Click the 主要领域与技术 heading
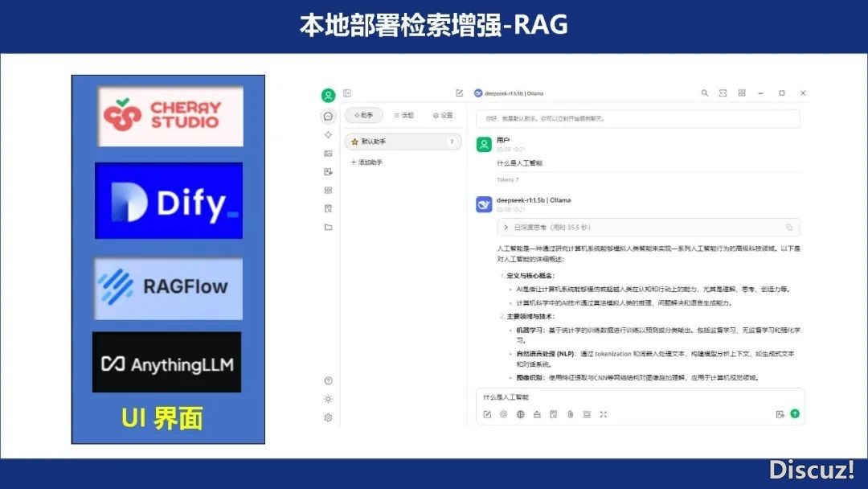The image size is (868, 489). click(x=530, y=316)
